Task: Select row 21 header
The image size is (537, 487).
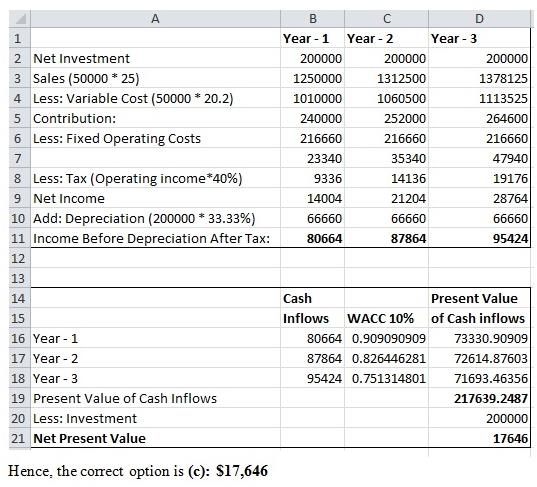Action: (x=20, y=438)
